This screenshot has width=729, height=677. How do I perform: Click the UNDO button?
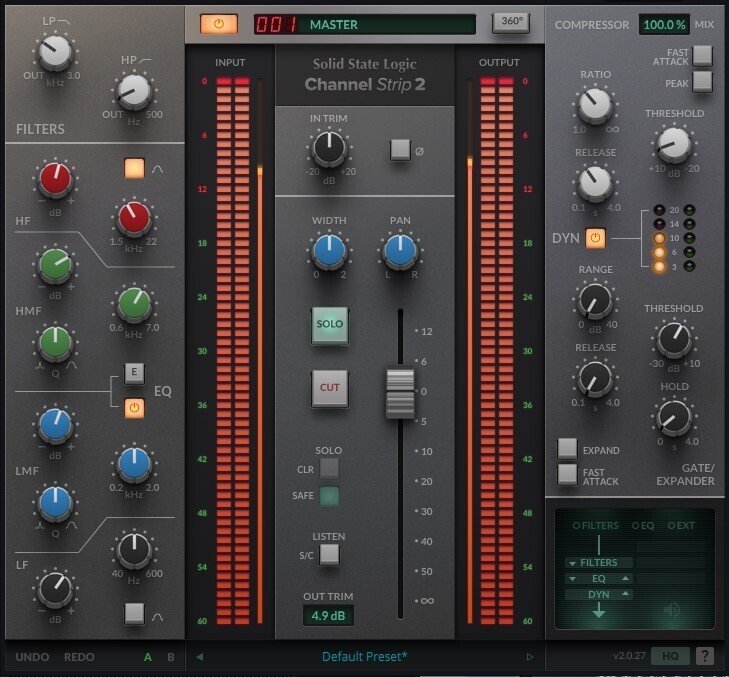pos(32,657)
